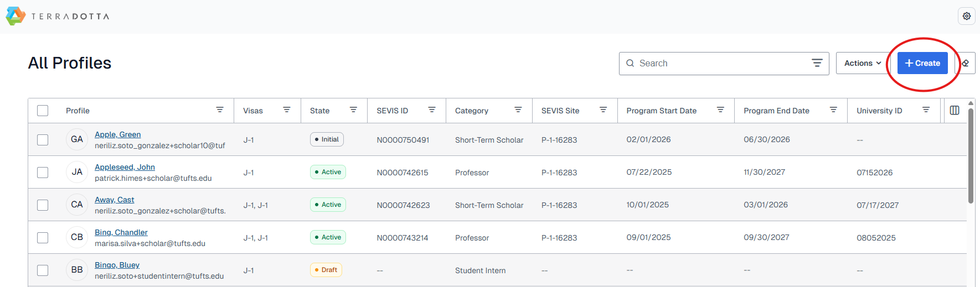The image size is (980, 287).
Task: Filter by SEVIS ID column icon
Action: (x=432, y=110)
